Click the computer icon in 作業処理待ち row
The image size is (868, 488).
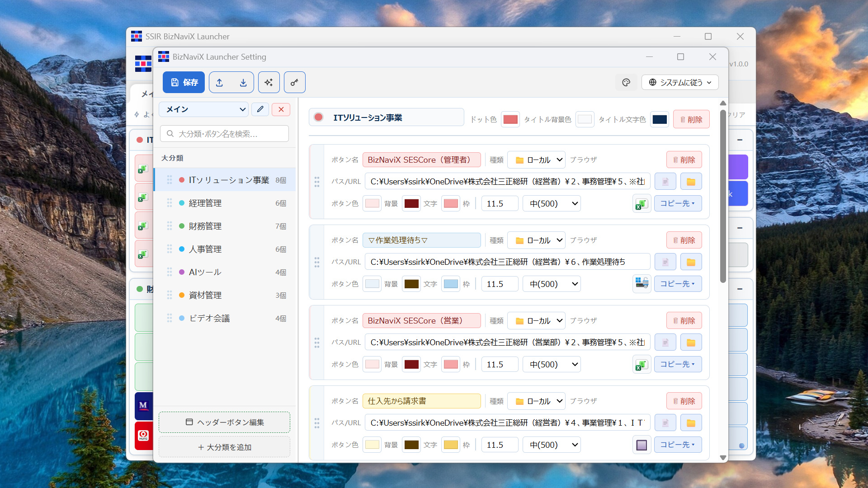[642, 284]
